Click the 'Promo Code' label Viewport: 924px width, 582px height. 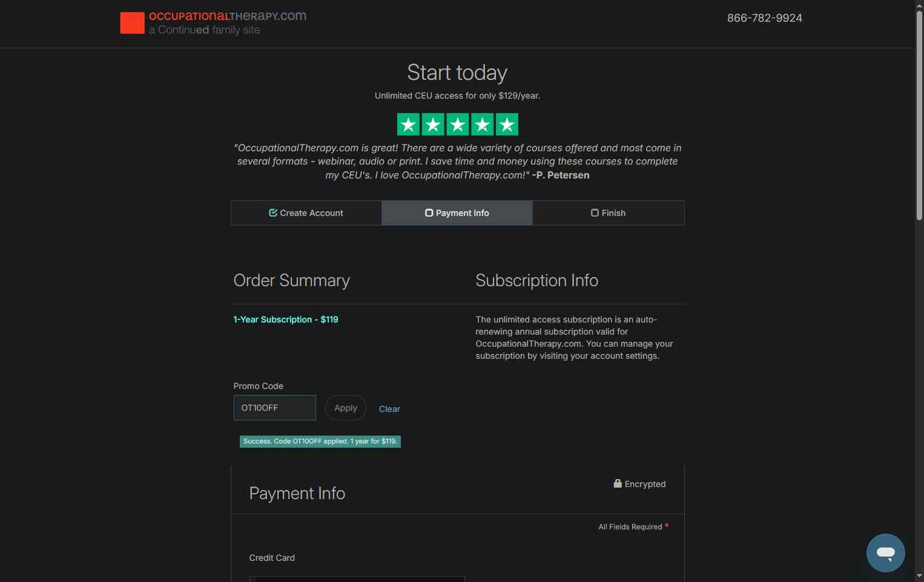point(259,386)
